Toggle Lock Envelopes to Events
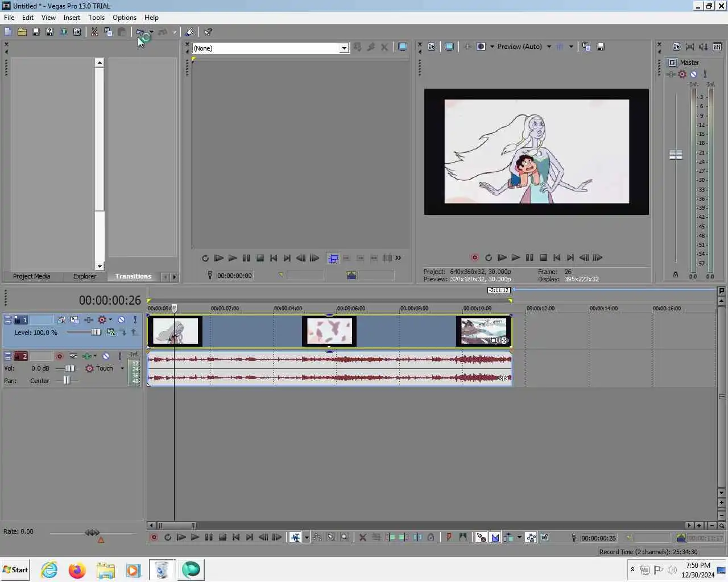This screenshot has height=582, width=728. tap(531, 537)
